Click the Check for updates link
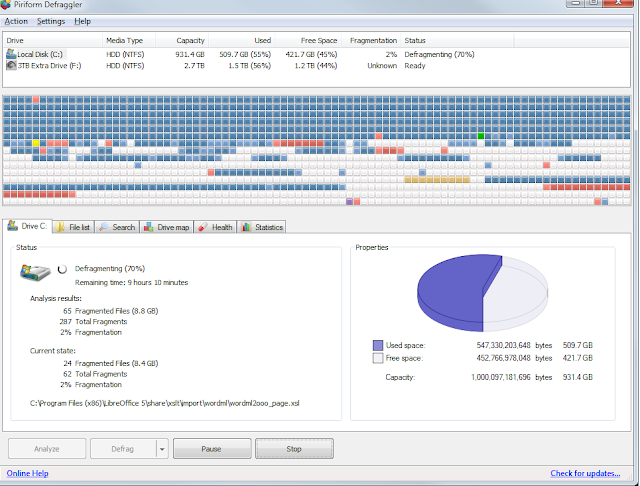The image size is (640, 486). pos(585,473)
